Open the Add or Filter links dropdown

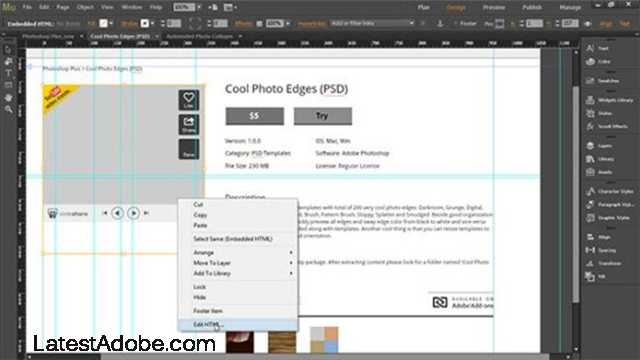(x=373, y=24)
